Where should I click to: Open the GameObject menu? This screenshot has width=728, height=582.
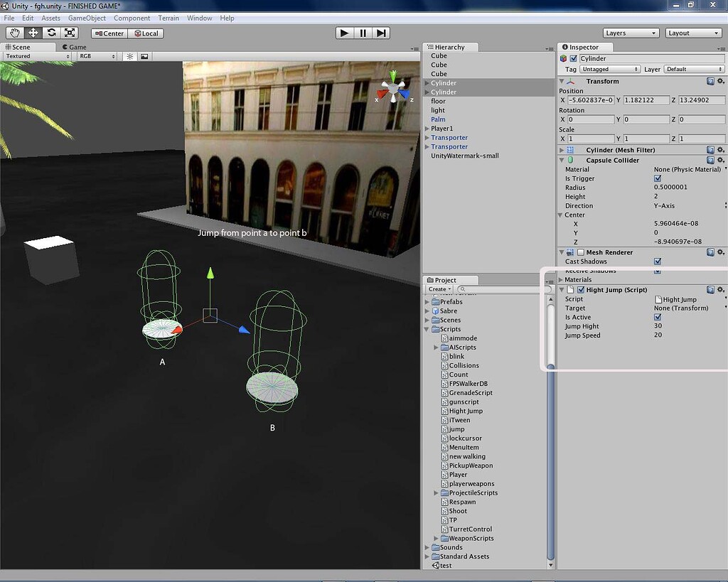(x=86, y=18)
